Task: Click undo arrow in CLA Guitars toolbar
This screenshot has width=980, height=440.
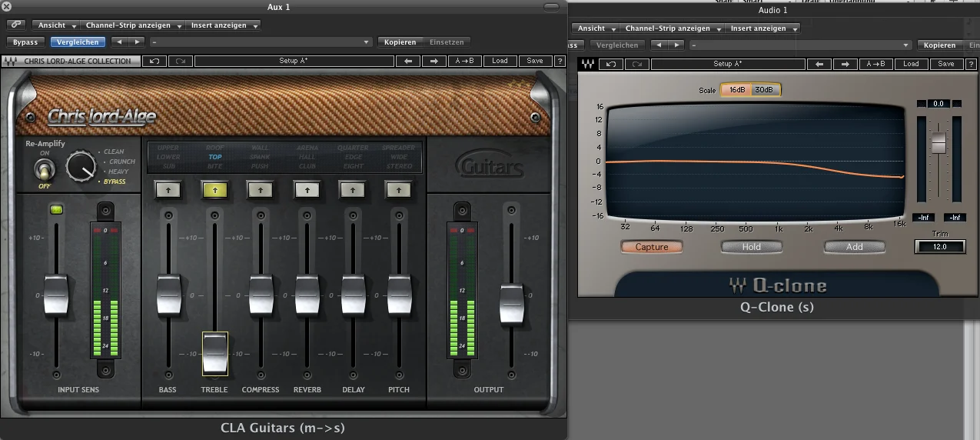Action: coord(155,61)
